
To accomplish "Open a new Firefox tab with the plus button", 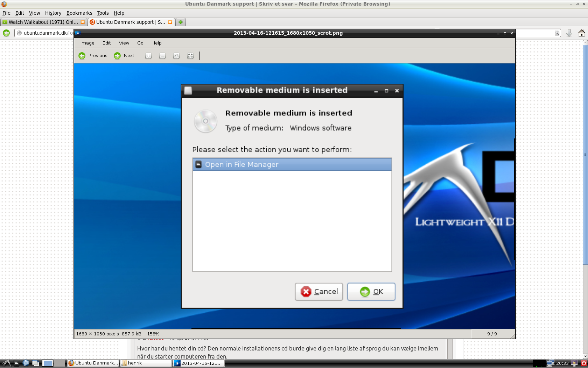I will pos(181,22).
